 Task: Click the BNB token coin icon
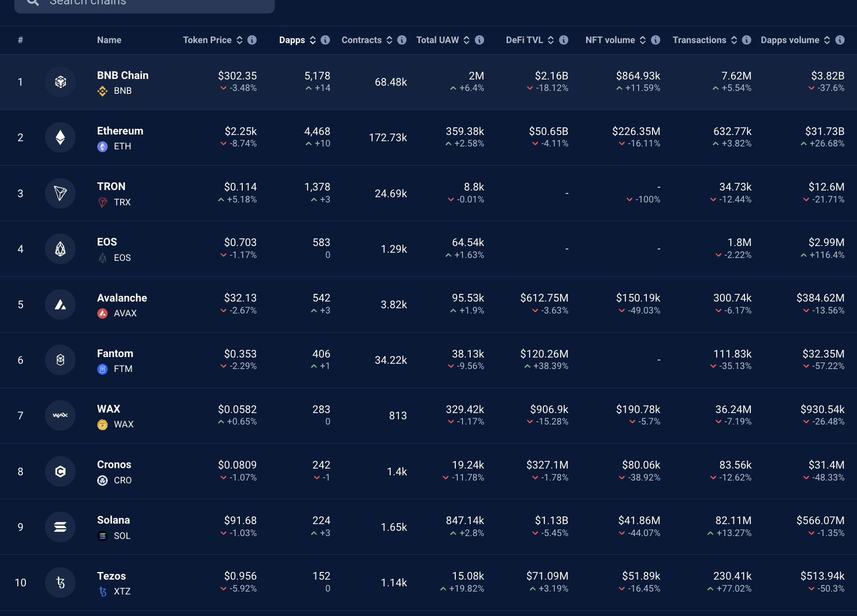coord(102,91)
